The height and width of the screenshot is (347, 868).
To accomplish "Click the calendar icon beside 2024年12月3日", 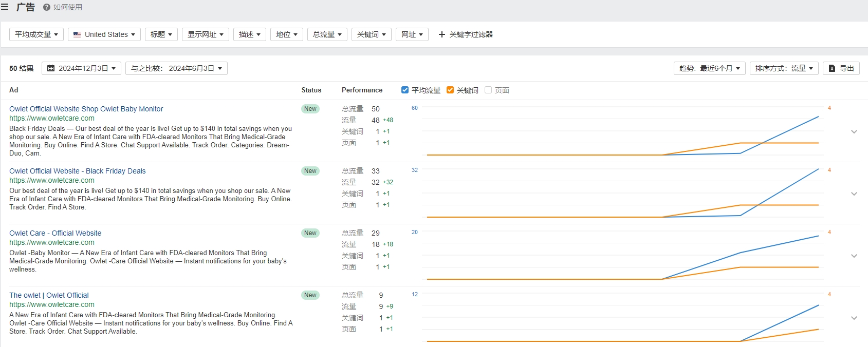I will pos(51,68).
